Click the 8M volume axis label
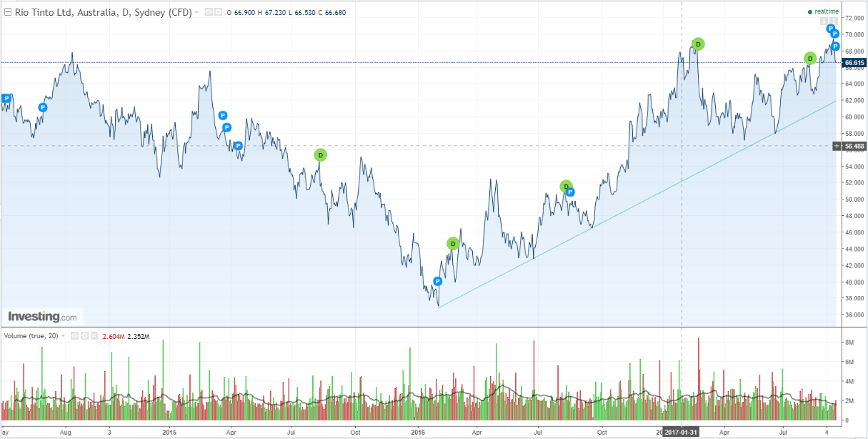Screen dimensions: 868x439 click(x=851, y=343)
